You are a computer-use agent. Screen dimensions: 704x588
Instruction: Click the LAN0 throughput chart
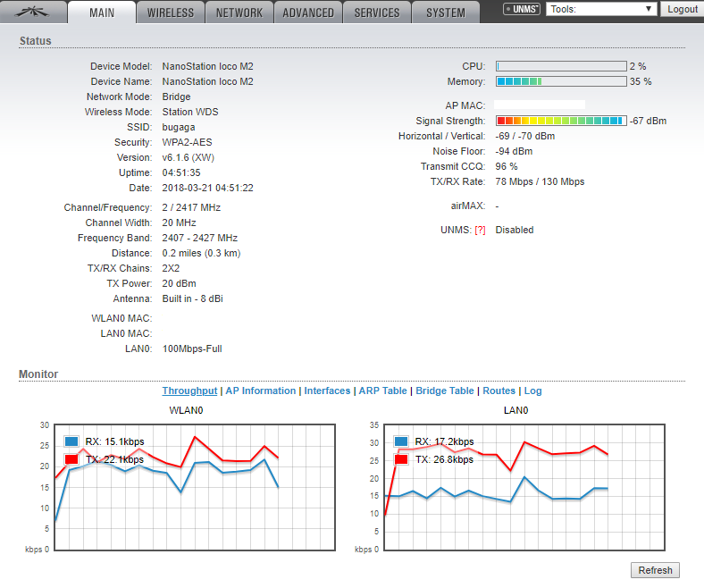[524, 487]
